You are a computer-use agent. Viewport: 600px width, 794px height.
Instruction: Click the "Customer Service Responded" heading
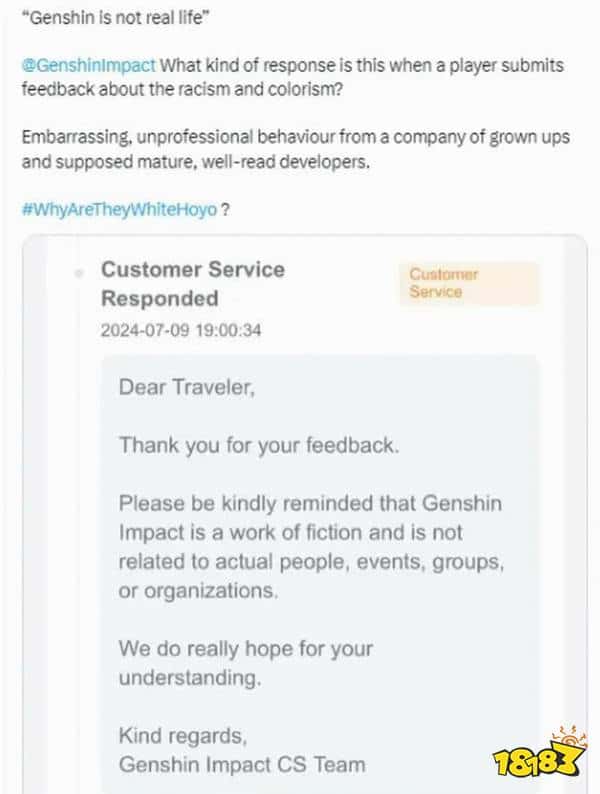pos(192,284)
